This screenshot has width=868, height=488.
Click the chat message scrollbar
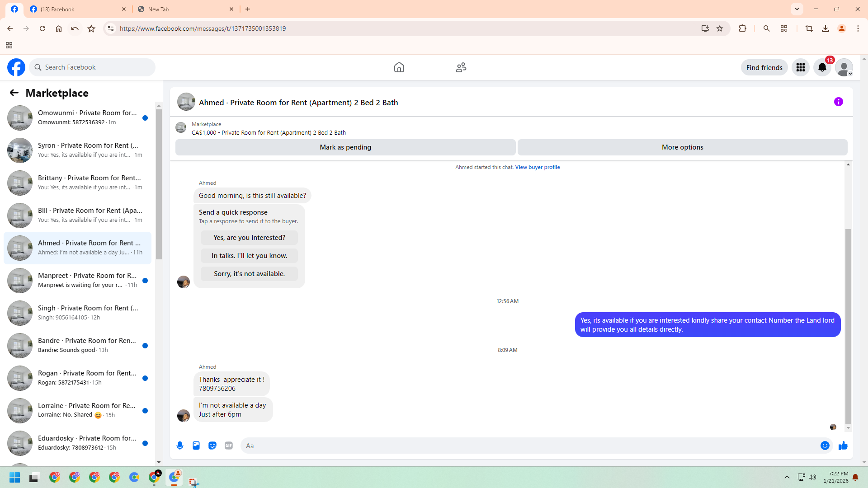click(848, 325)
